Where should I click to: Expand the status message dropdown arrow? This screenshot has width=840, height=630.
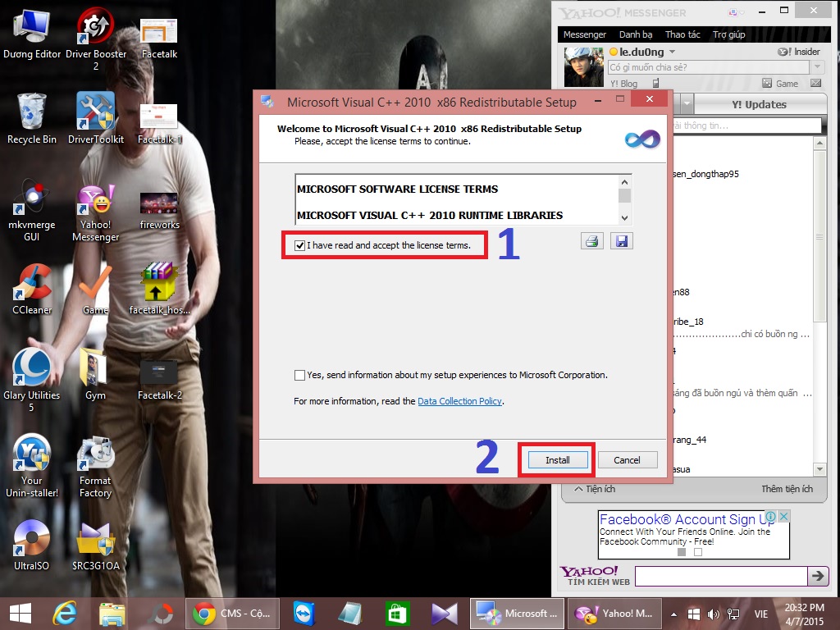(817, 67)
